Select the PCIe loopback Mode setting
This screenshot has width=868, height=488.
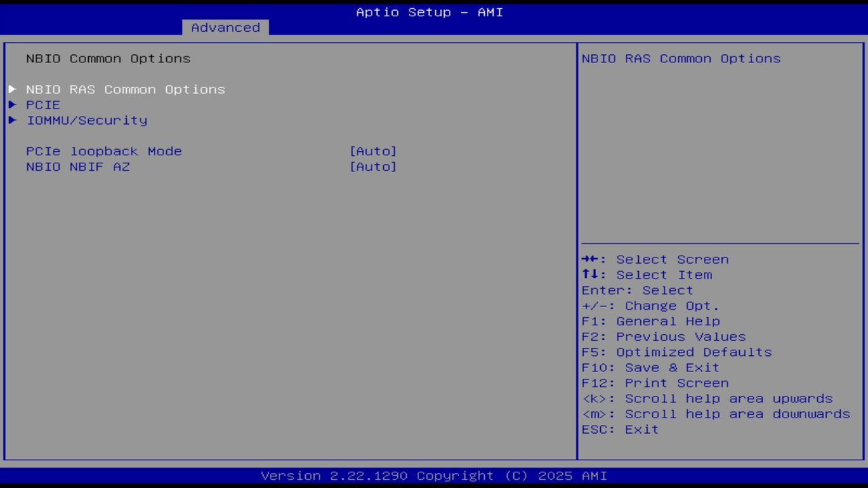point(104,151)
